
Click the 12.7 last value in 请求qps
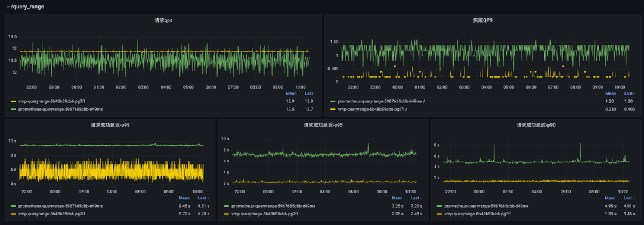pos(309,109)
